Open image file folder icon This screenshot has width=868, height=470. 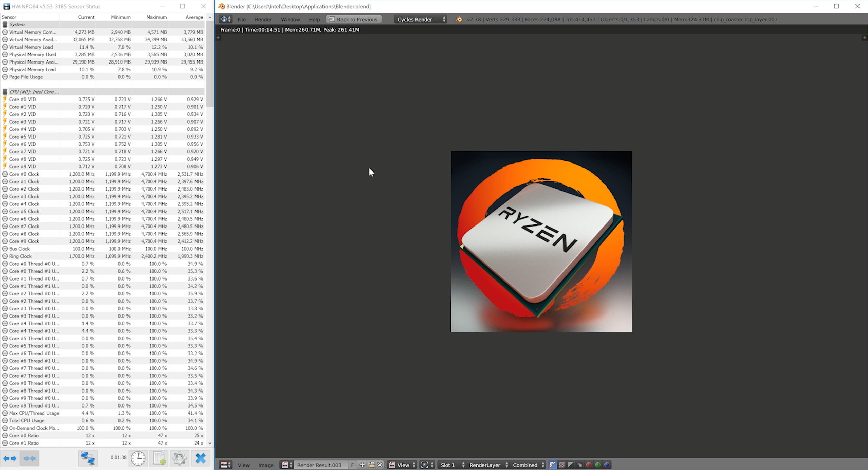(371, 465)
